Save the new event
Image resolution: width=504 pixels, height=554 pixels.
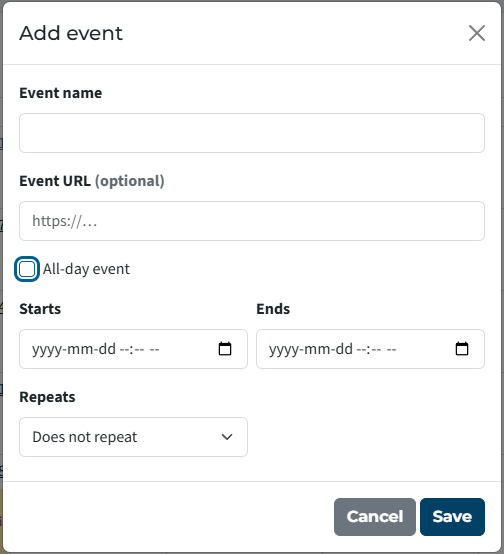(x=452, y=517)
